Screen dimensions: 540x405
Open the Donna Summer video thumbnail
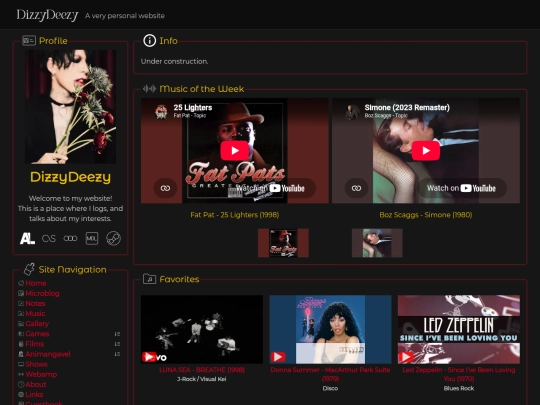(330, 329)
